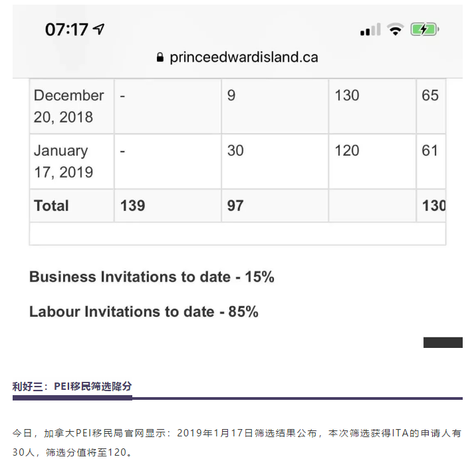Click the 130 score cell for December
476x471 pixels.
point(347,96)
